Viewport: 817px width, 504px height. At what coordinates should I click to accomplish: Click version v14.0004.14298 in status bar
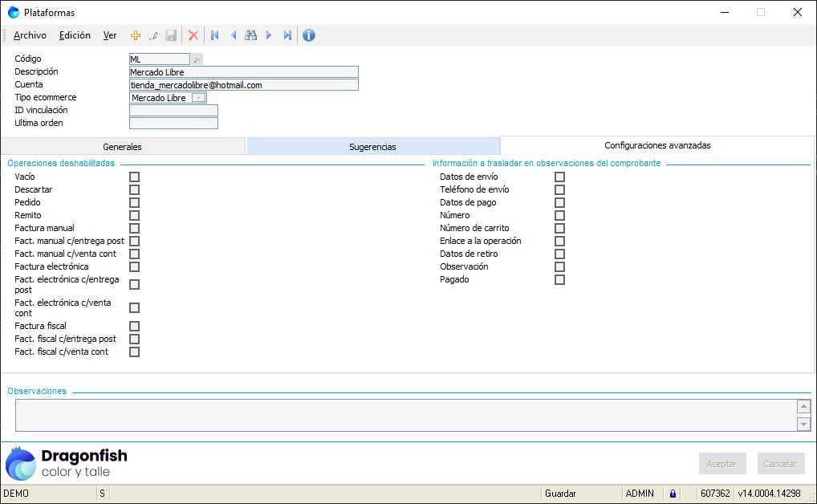pos(769,494)
